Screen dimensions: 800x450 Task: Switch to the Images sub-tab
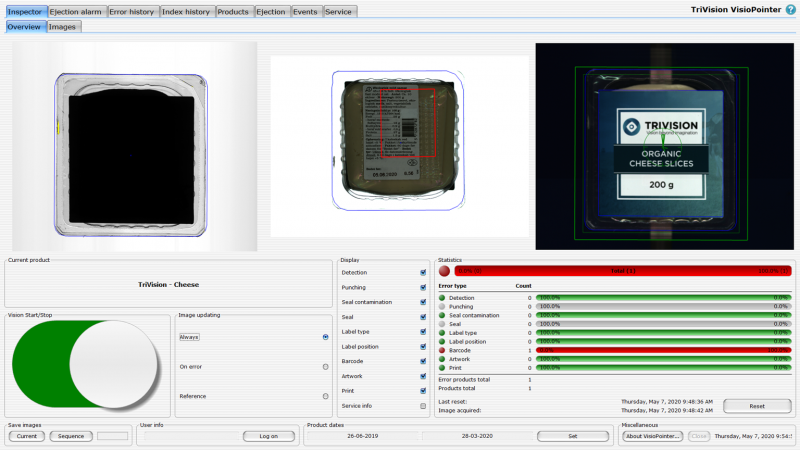pos(62,27)
